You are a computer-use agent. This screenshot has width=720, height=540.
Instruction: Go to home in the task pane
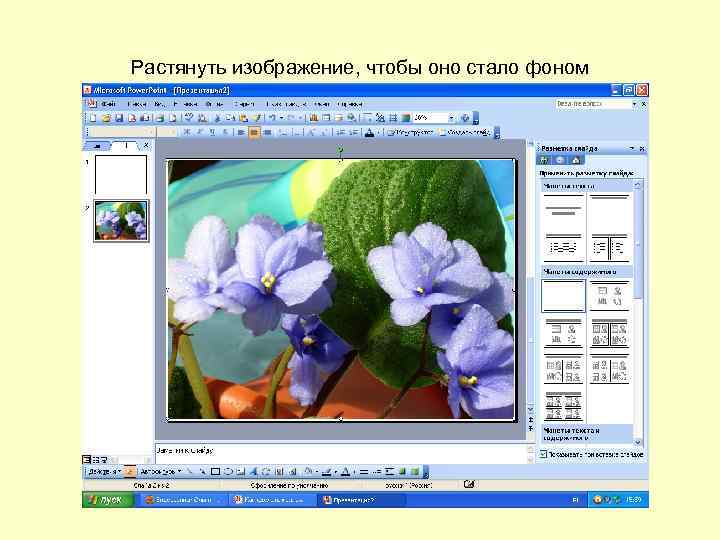(x=576, y=160)
